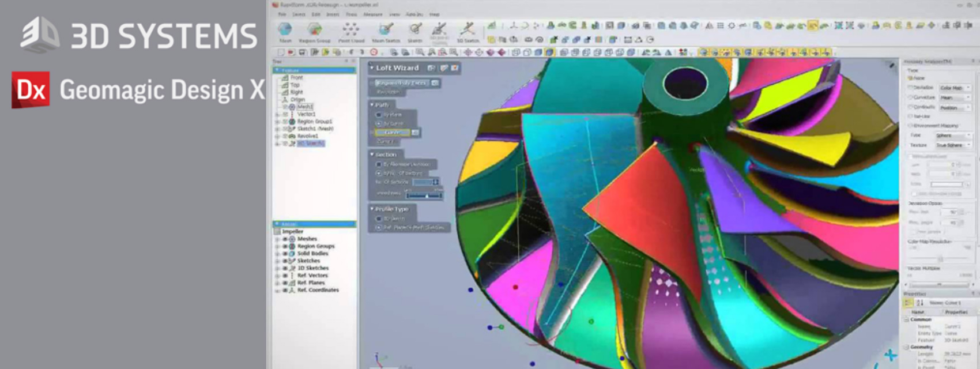Click the Mesh tool icon
This screenshot has width=980, height=369.
point(285,29)
